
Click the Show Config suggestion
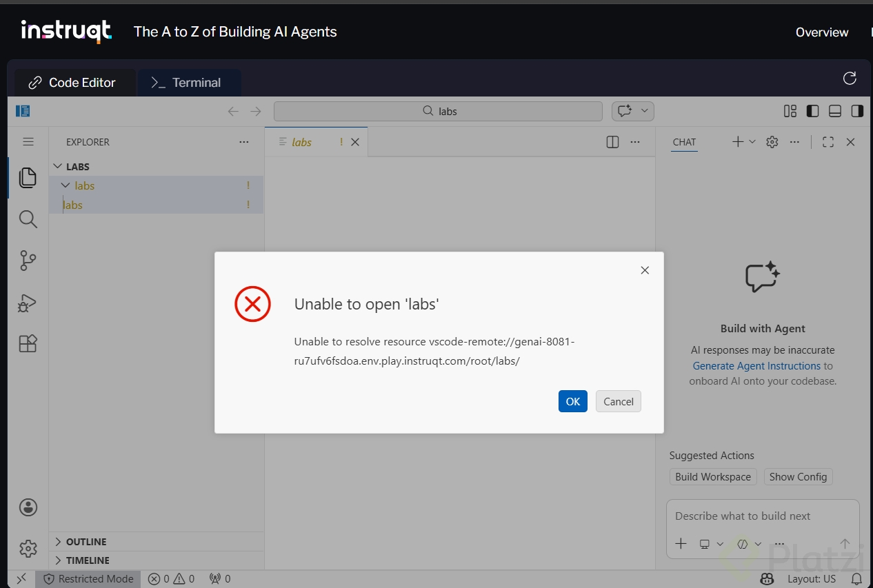798,477
